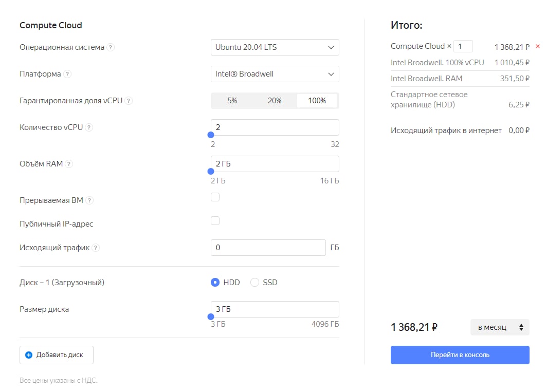This screenshot has height=392, width=546.
Task: Select SSD disk type
Action: (x=254, y=283)
